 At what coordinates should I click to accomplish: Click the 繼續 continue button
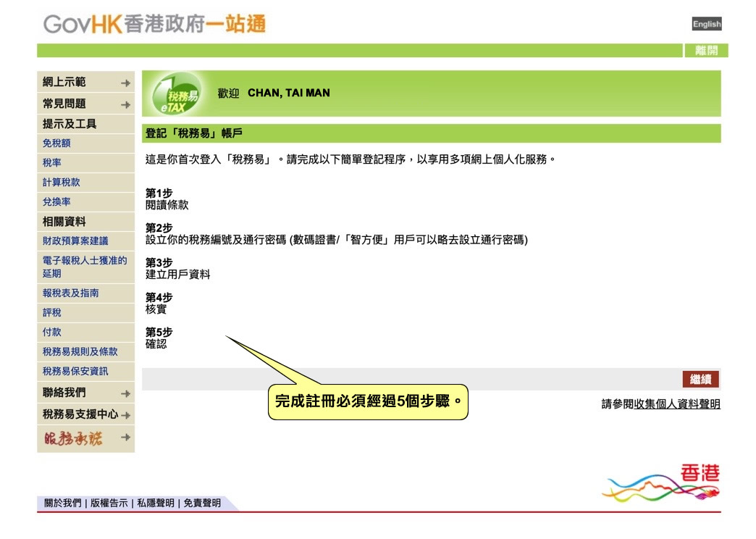(700, 380)
